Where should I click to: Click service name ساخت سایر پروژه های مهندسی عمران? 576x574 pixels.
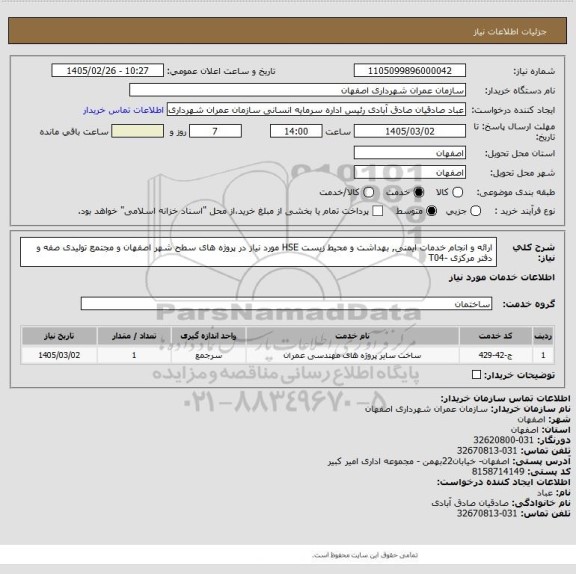click(x=352, y=355)
